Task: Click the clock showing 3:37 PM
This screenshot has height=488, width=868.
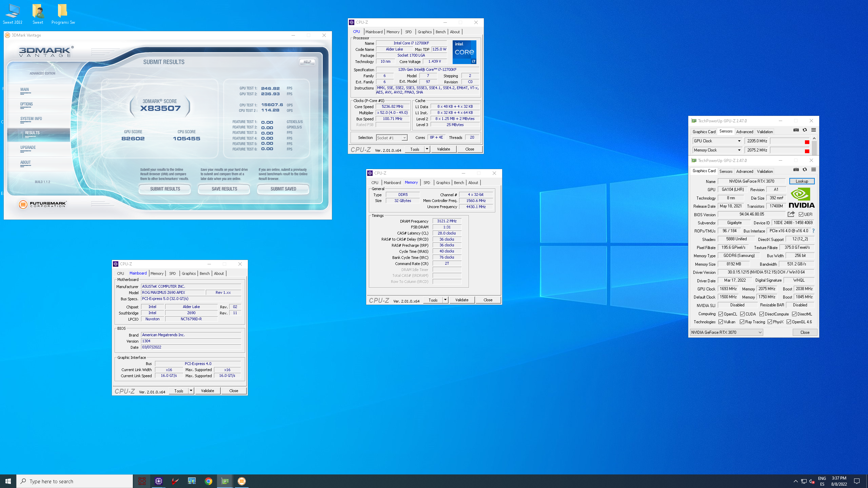Action: [x=839, y=481]
